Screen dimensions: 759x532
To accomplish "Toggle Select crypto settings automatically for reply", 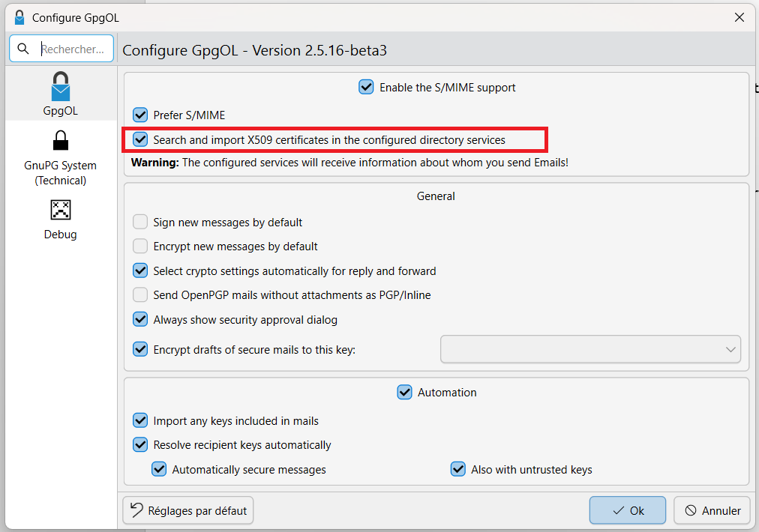I will point(140,270).
